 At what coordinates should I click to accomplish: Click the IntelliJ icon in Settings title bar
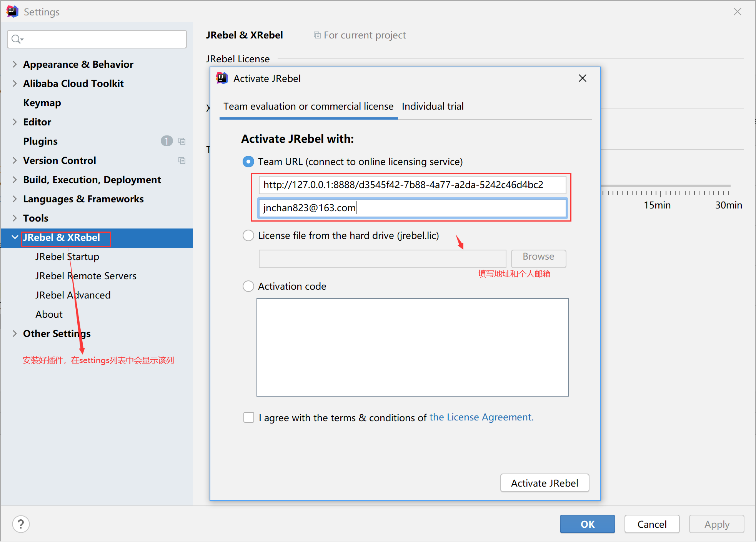tap(12, 12)
